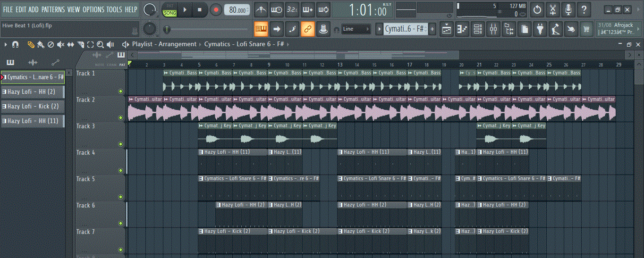Mute Track 1 green light
This screenshot has height=258, width=644.
pyautogui.click(x=120, y=91)
